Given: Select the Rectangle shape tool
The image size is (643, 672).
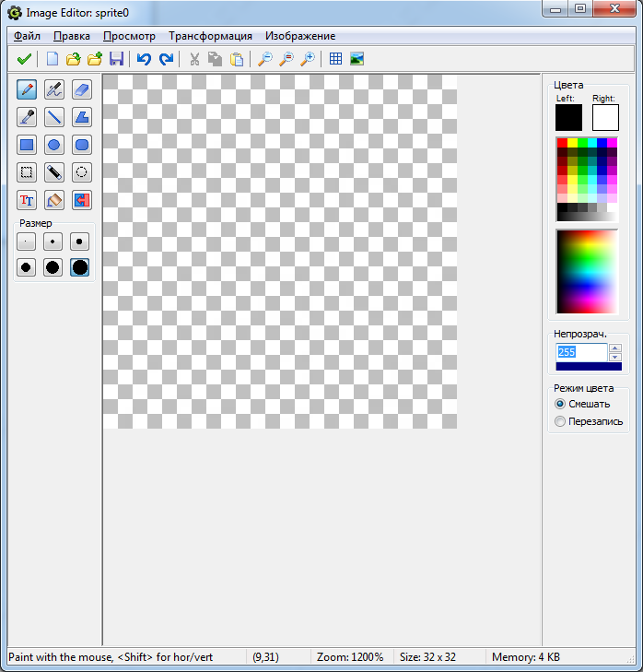Looking at the screenshot, I should click(27, 145).
